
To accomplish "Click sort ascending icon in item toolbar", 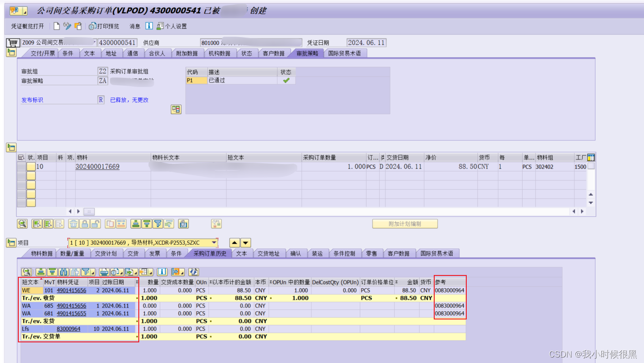I will point(136,224).
